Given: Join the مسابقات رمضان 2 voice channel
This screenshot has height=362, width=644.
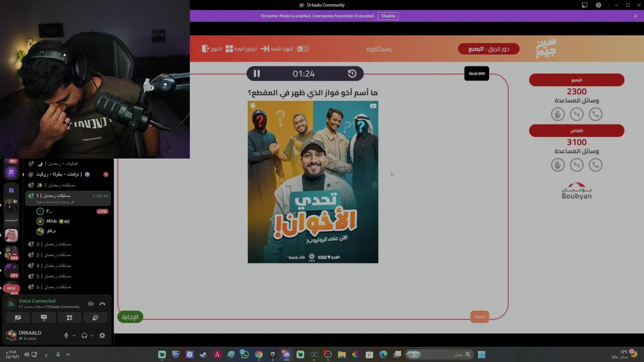Looking at the screenshot, I should pyautogui.click(x=68, y=255).
